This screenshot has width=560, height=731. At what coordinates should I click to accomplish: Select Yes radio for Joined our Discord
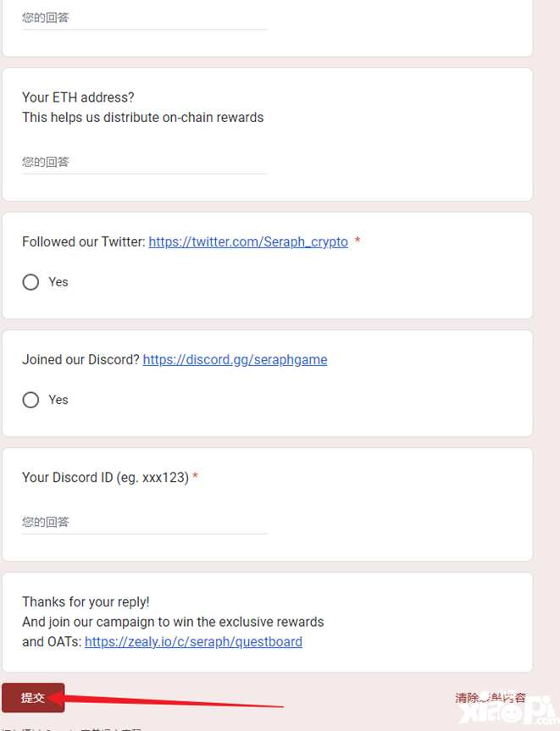tap(30, 400)
